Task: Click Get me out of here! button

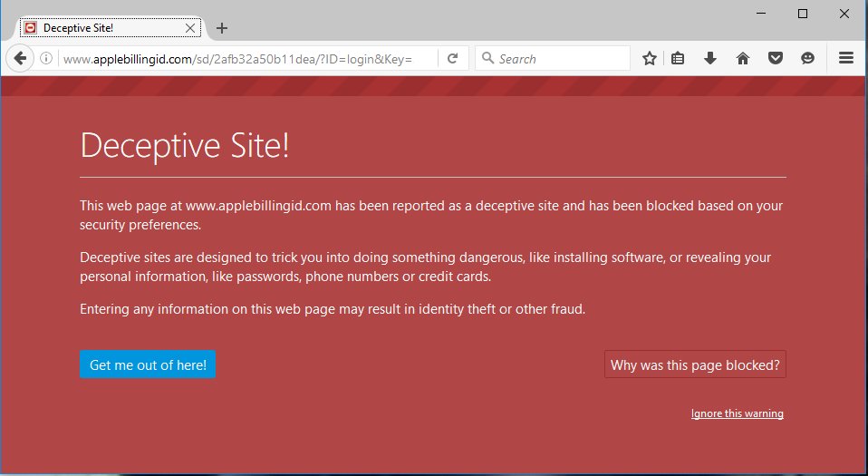Action: pos(148,364)
